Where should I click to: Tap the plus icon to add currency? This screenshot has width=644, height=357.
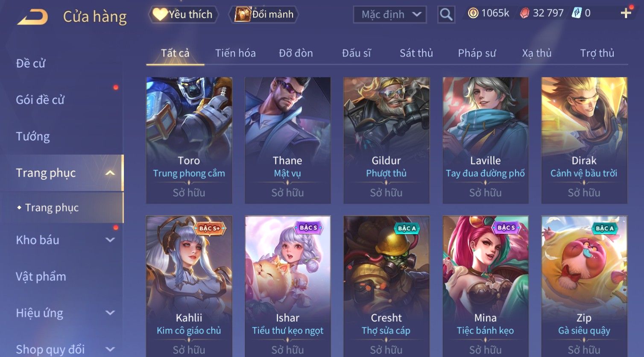tap(626, 13)
